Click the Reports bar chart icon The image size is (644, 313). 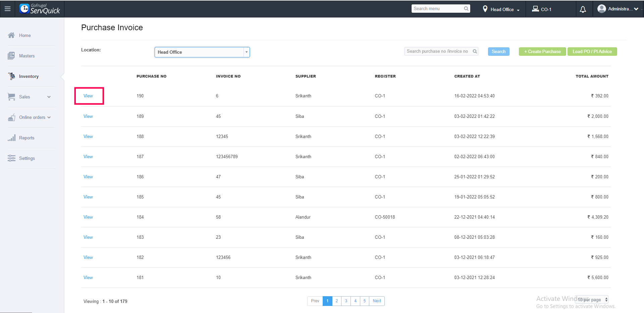11,138
